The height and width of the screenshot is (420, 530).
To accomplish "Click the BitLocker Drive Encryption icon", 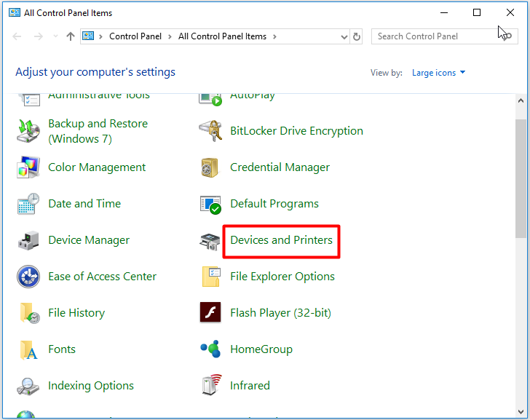I will (210, 131).
